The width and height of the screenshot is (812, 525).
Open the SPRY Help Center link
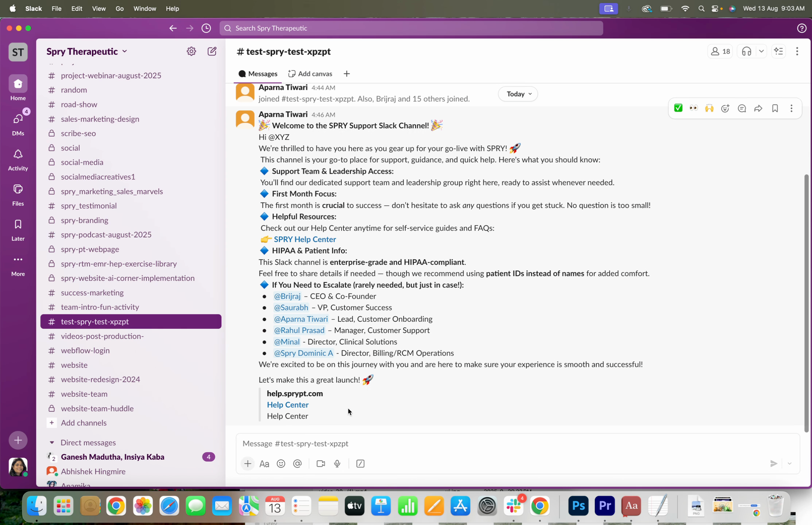(305, 240)
